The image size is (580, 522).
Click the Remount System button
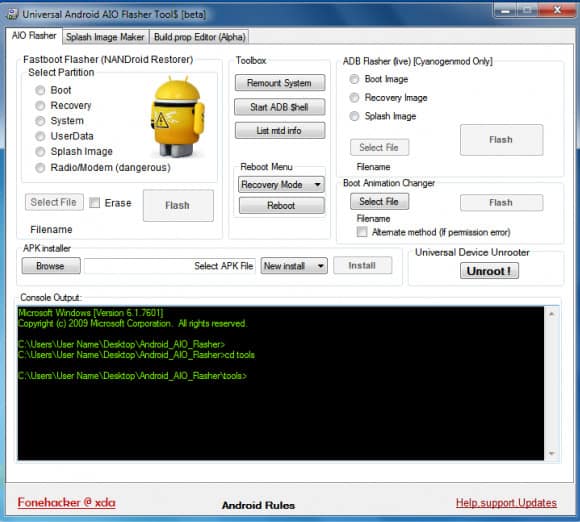point(280,83)
